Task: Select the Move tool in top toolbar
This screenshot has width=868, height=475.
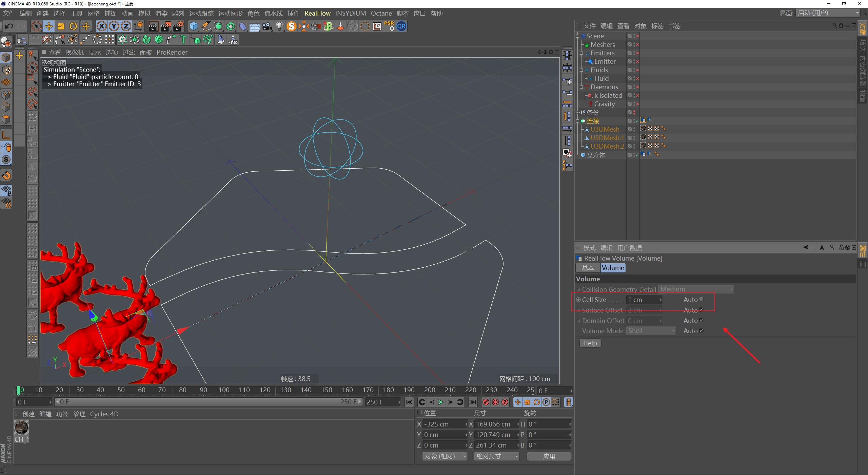Action: point(48,26)
